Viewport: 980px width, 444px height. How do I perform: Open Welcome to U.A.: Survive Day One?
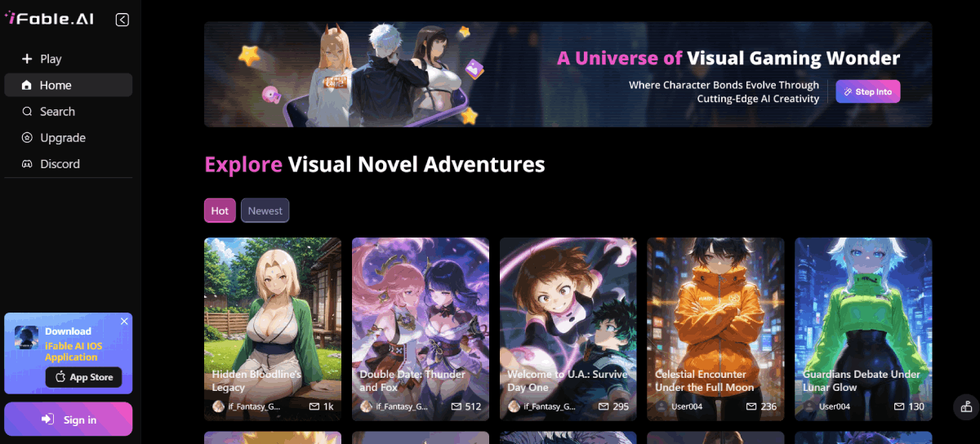(568, 329)
